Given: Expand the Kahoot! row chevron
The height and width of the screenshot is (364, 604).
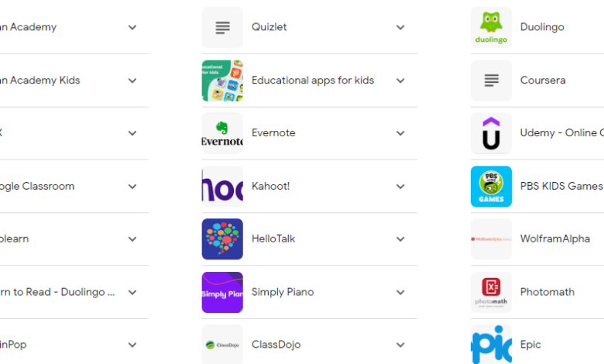Looking at the screenshot, I should click(x=400, y=187).
